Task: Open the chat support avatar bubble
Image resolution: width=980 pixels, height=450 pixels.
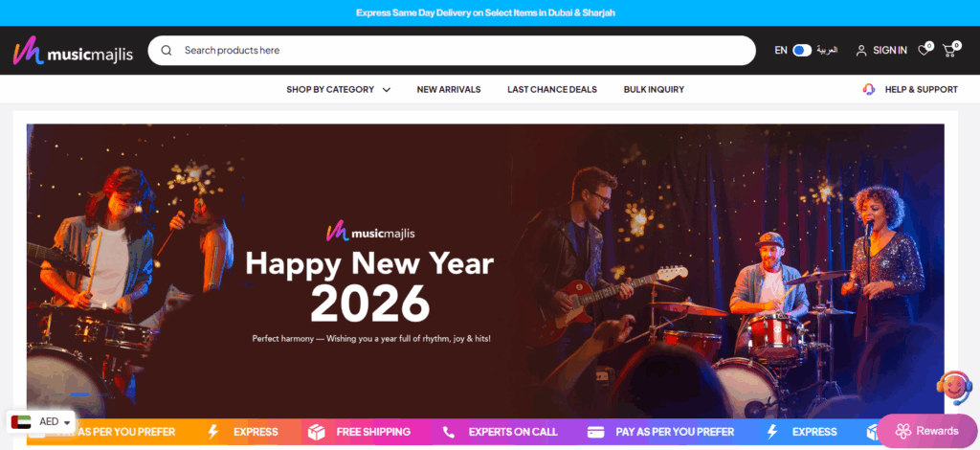Action: 954,388
